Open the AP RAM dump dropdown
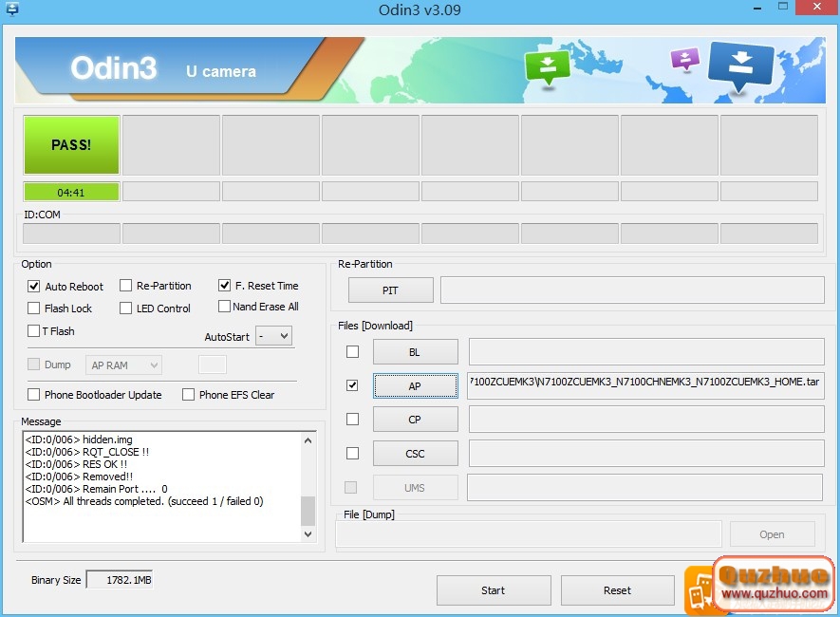840x617 pixels. (x=123, y=365)
